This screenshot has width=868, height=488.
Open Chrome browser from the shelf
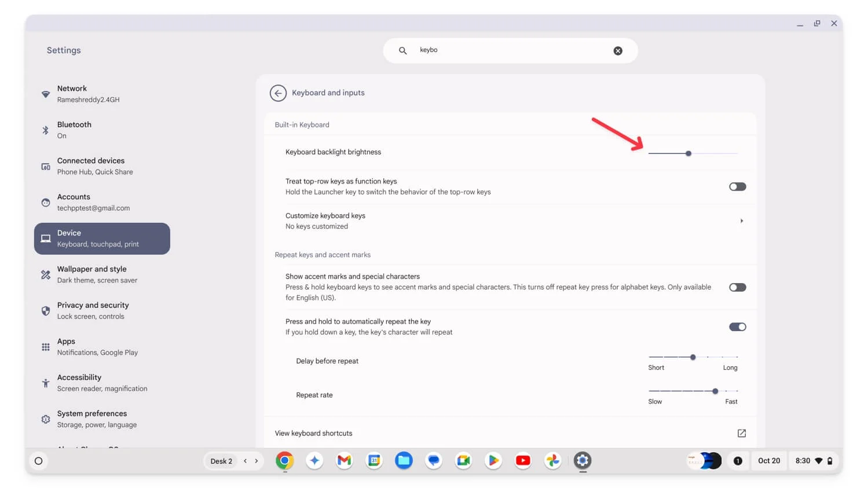click(284, 461)
